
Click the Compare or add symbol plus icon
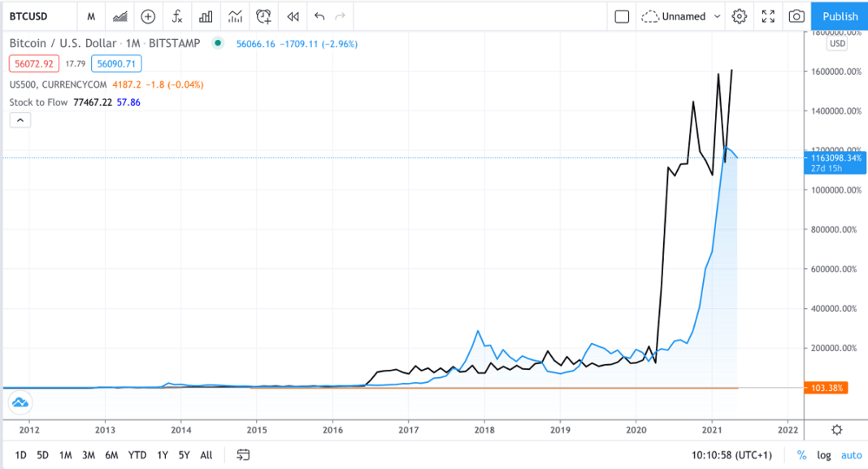tap(148, 16)
